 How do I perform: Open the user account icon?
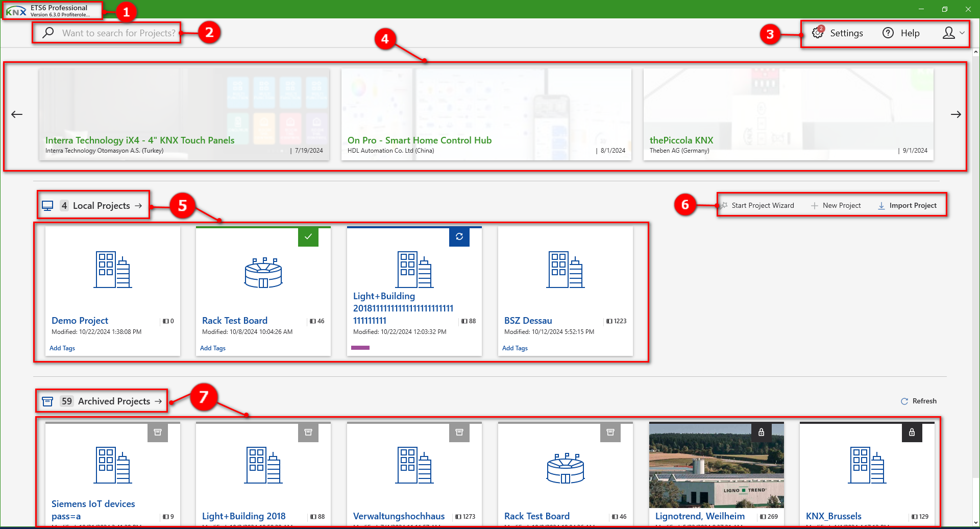(949, 33)
